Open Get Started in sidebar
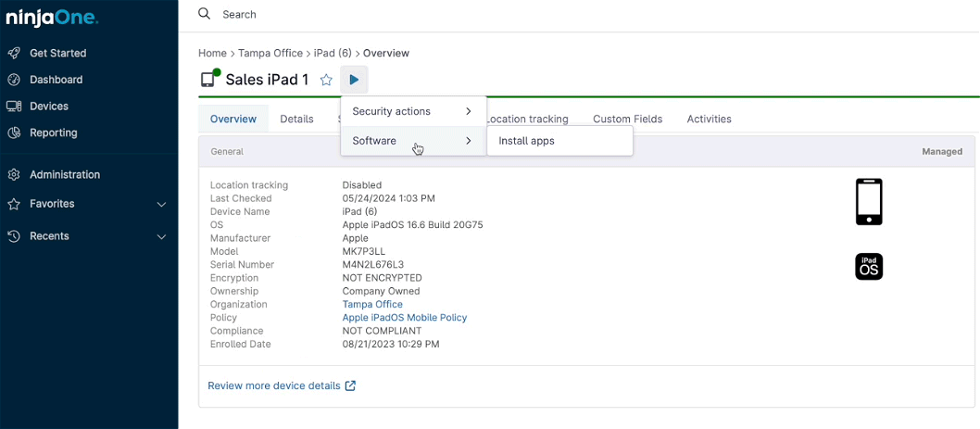980x429 pixels. pos(58,53)
